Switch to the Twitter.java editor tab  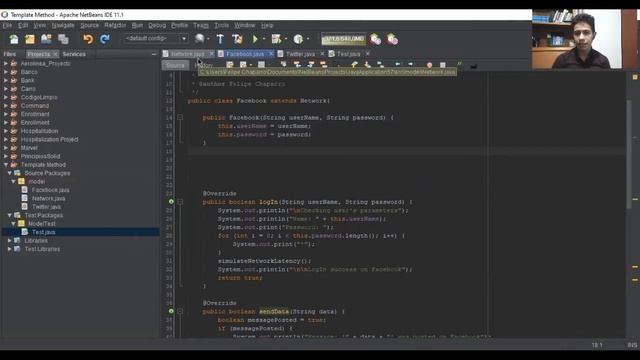[x=300, y=54]
